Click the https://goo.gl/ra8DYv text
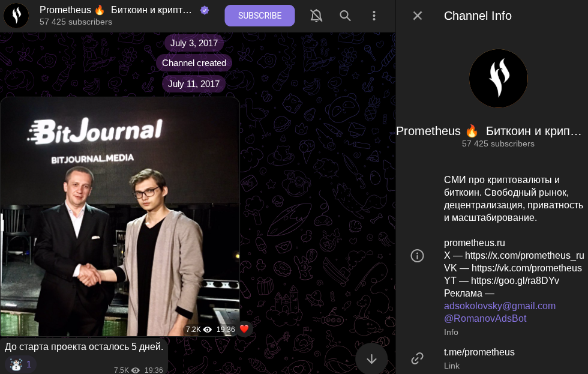 515,280
